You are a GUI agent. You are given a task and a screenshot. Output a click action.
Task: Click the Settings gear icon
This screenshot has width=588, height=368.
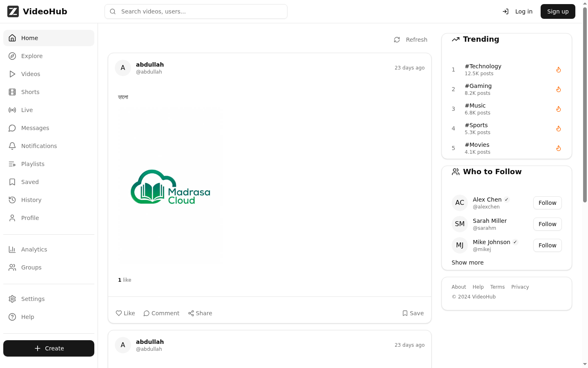[x=12, y=299]
